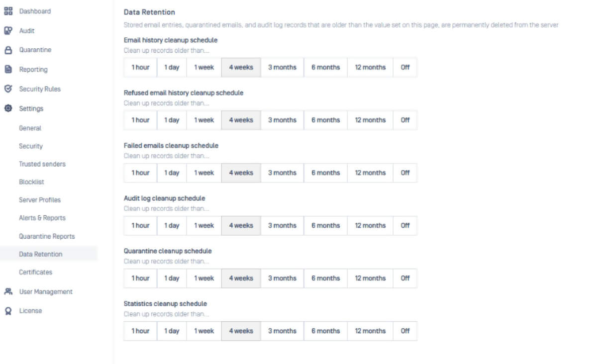Viewport: 600px width, 364px height.
Task: Choose 6 months for Statistics cleanup schedule
Action: pos(325,331)
